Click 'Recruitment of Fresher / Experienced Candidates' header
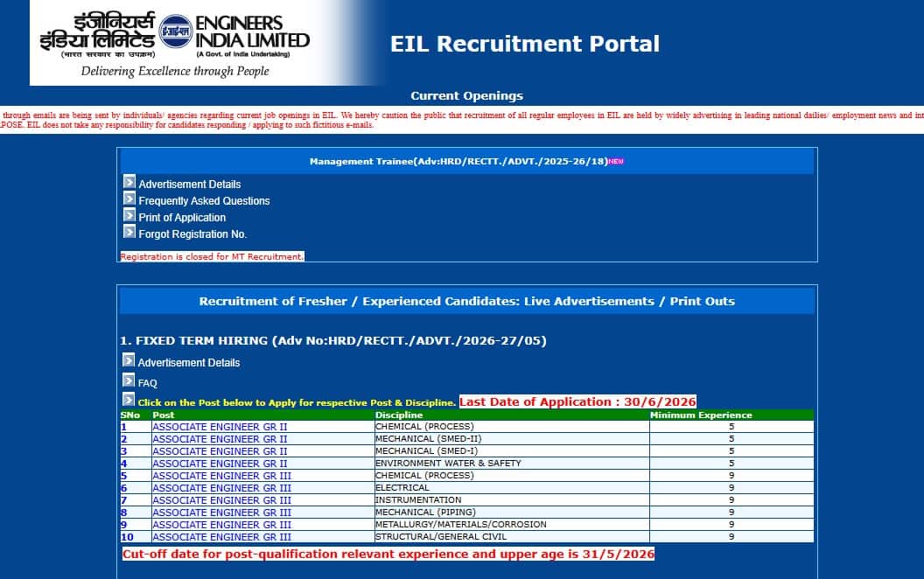The width and height of the screenshot is (924, 579). click(466, 301)
